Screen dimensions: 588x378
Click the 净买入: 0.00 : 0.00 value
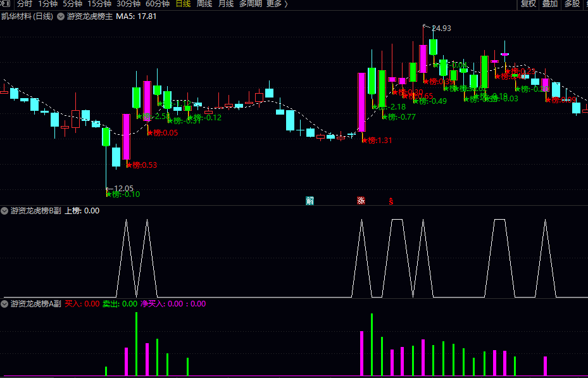click(x=173, y=304)
